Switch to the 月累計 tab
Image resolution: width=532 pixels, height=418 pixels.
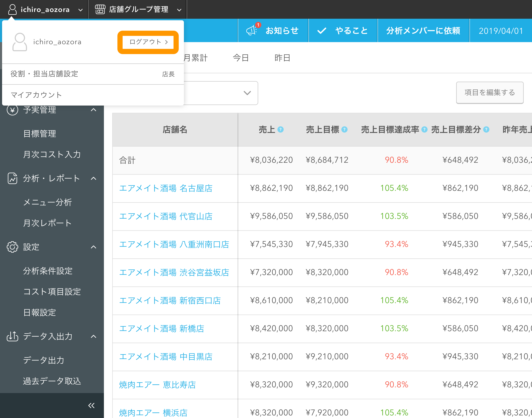pos(196,58)
